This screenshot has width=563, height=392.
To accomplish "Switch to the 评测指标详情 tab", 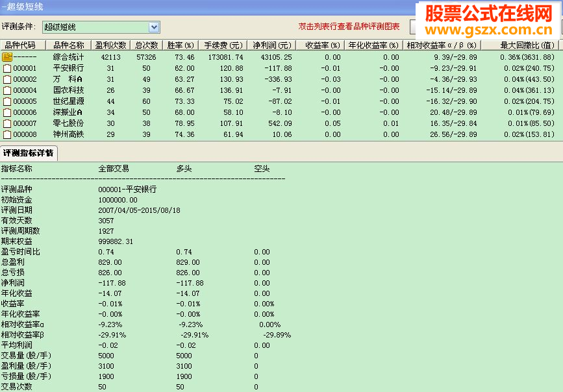I will point(29,153).
